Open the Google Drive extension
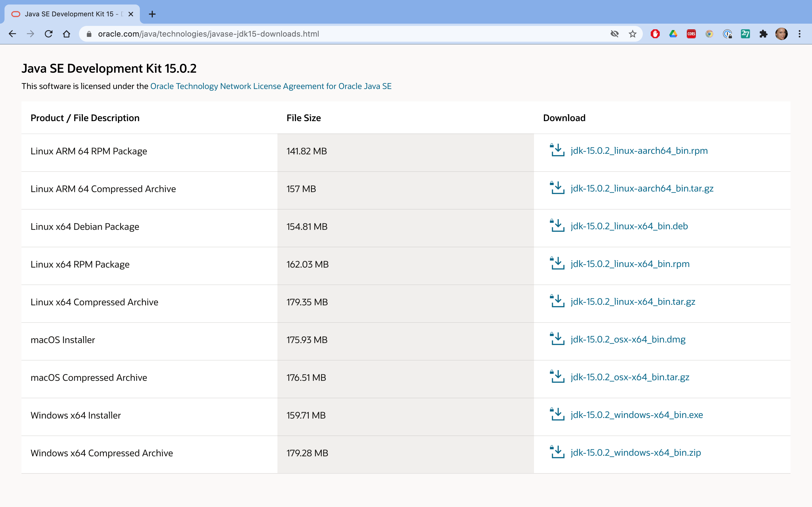Viewport: 812px width, 507px height. pyautogui.click(x=673, y=34)
